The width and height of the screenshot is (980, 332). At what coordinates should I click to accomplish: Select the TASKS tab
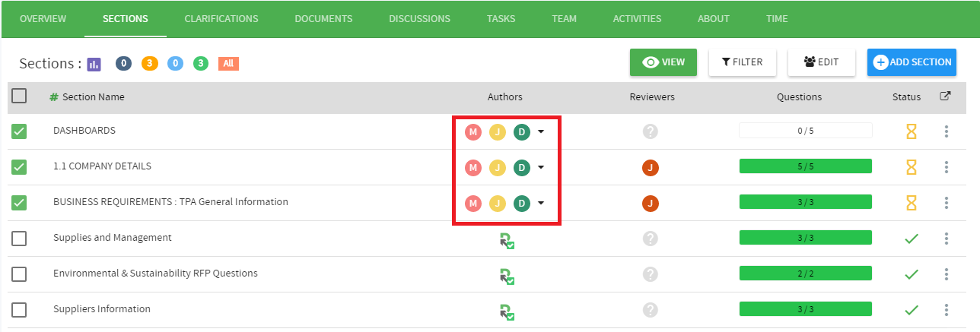[501, 19]
